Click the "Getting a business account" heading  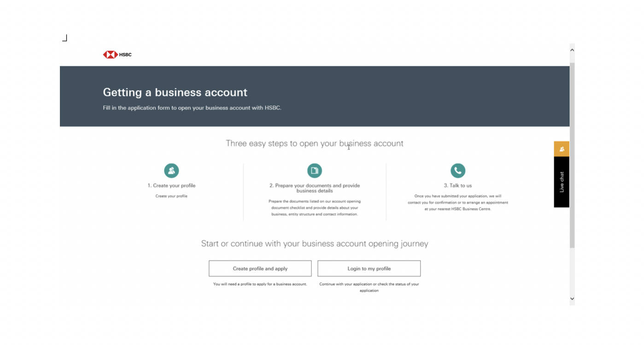click(x=175, y=92)
